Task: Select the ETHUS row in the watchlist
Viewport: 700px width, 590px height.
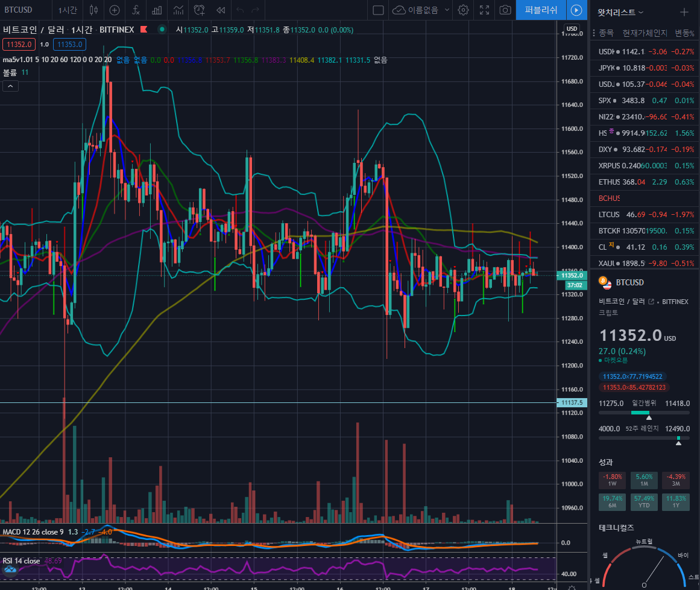Action: click(x=645, y=182)
